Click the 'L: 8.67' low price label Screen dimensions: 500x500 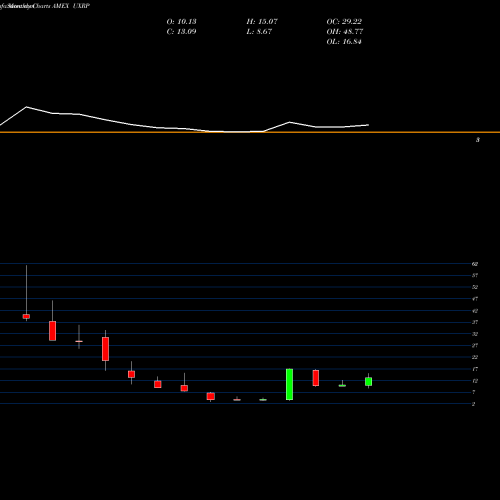(x=259, y=32)
